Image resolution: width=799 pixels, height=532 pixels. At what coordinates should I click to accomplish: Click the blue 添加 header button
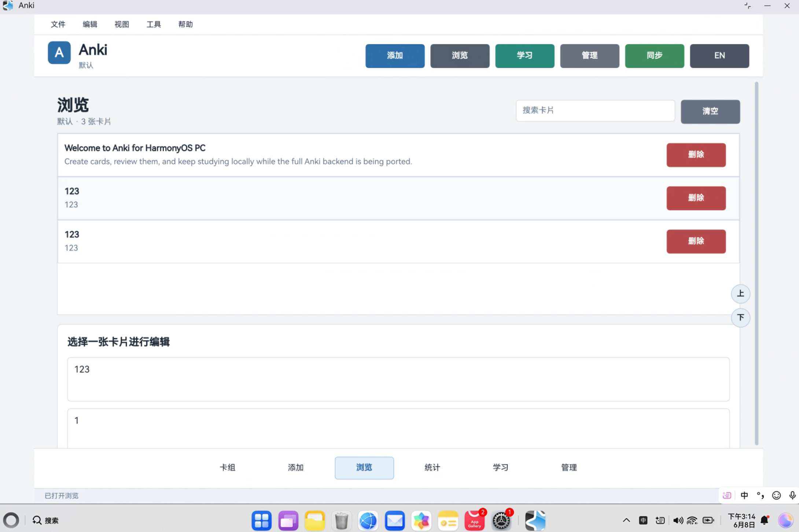(395, 56)
